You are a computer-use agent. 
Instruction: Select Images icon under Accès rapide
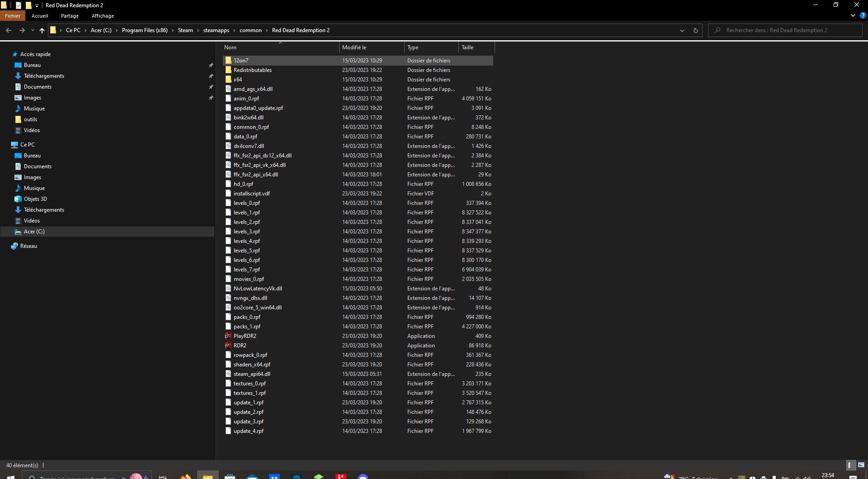[18, 98]
